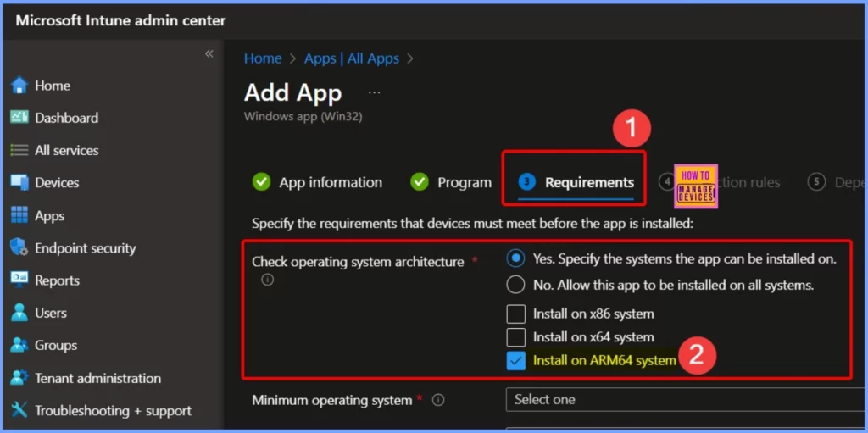
Task: Click the Dashboard chart icon
Action: [19, 118]
